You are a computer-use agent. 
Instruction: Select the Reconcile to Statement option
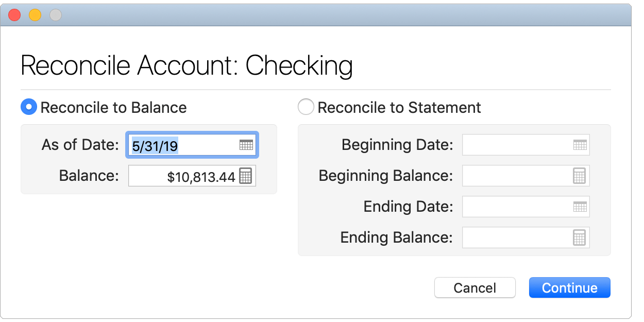tap(306, 107)
